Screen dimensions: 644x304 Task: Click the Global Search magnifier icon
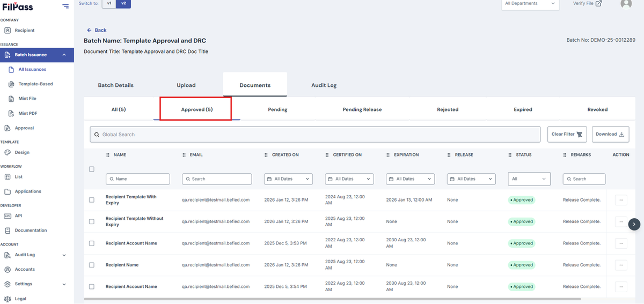click(x=97, y=135)
